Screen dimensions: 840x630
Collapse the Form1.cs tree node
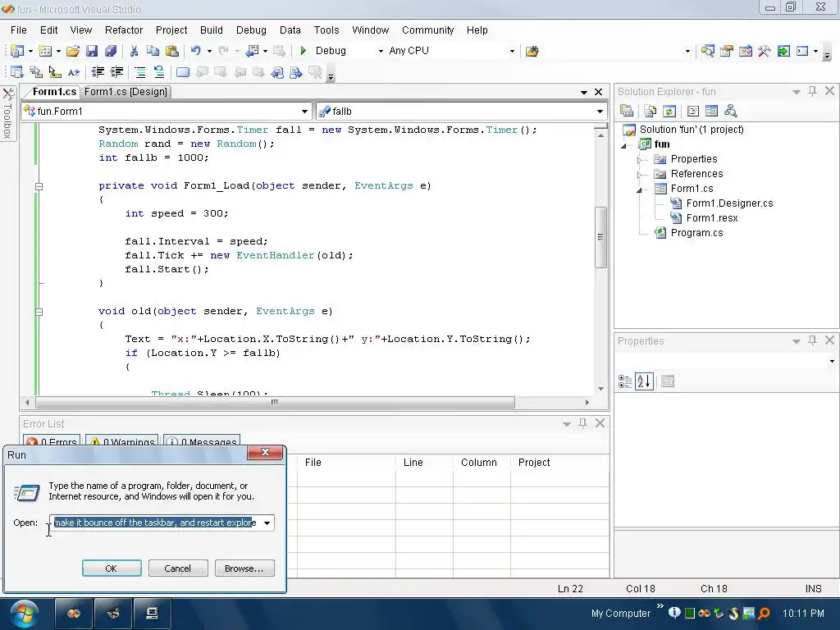coord(639,189)
